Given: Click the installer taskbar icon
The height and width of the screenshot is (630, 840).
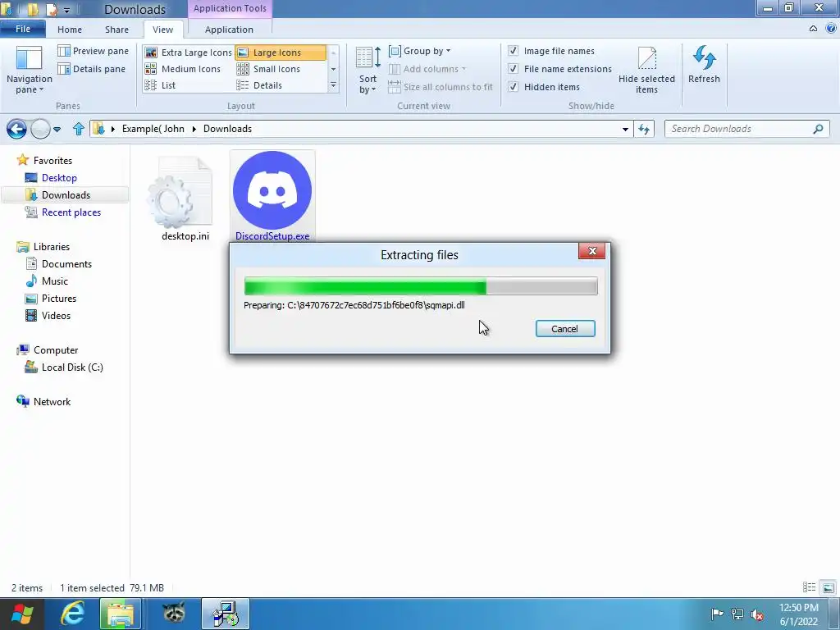Looking at the screenshot, I should (226, 614).
